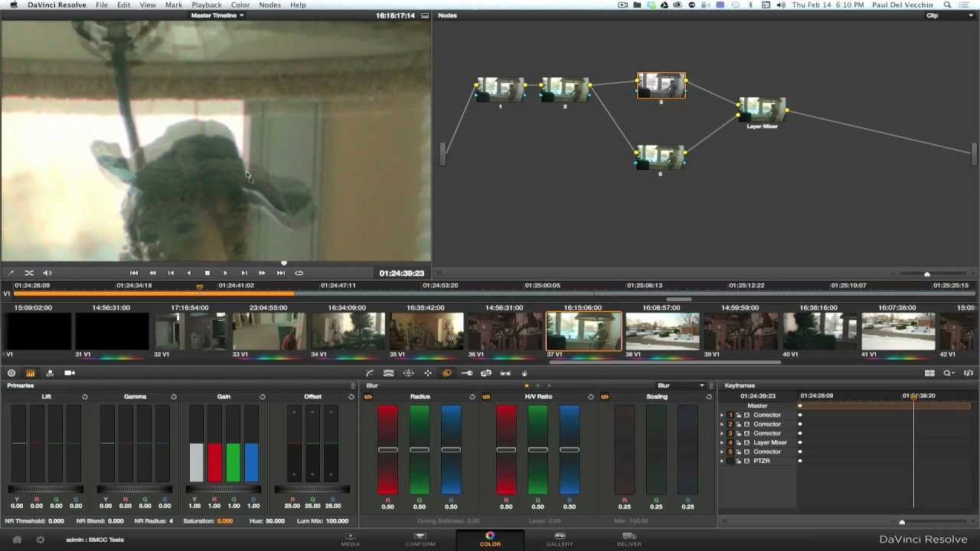The width and height of the screenshot is (980, 551).
Task: Expand Corrector 1 keyframe track
Action: pos(721,415)
